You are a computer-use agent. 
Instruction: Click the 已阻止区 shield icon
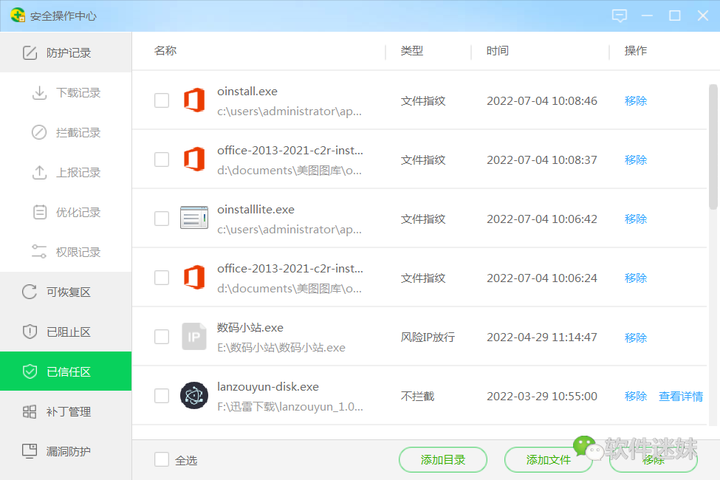pyautogui.click(x=30, y=332)
